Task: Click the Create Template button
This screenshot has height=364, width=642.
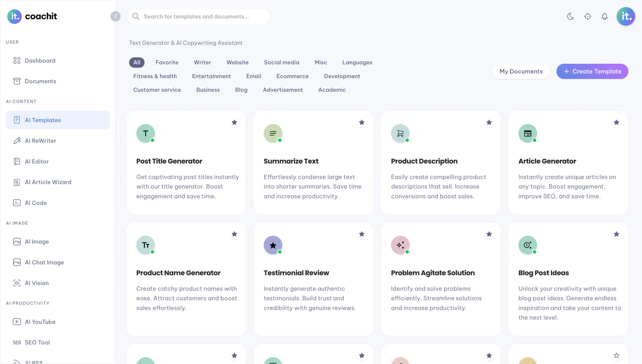Action: tap(592, 71)
